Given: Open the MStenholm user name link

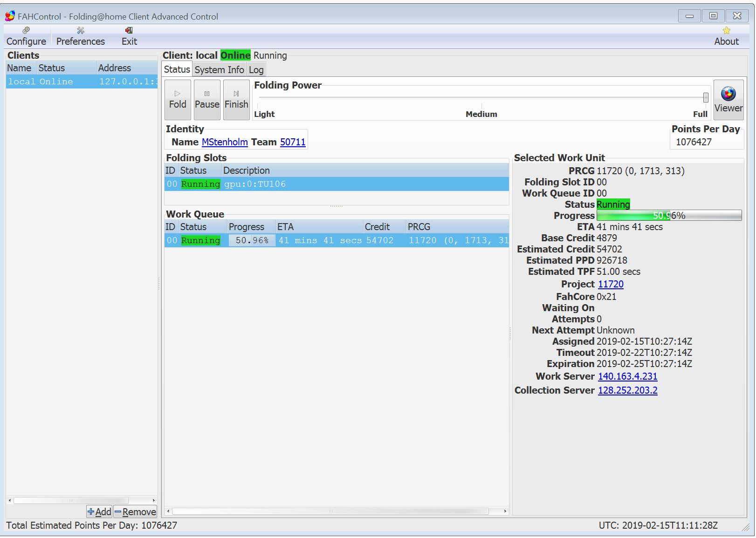Looking at the screenshot, I should 225,142.
